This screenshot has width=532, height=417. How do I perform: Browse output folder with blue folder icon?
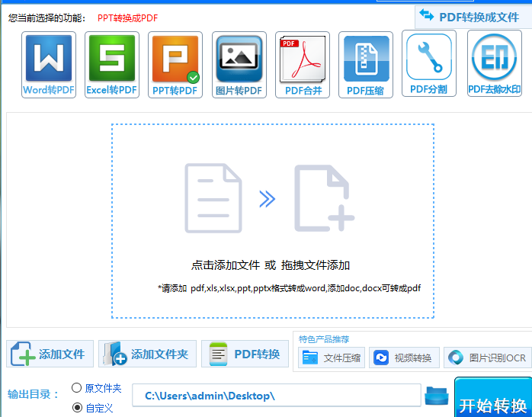coord(437,396)
